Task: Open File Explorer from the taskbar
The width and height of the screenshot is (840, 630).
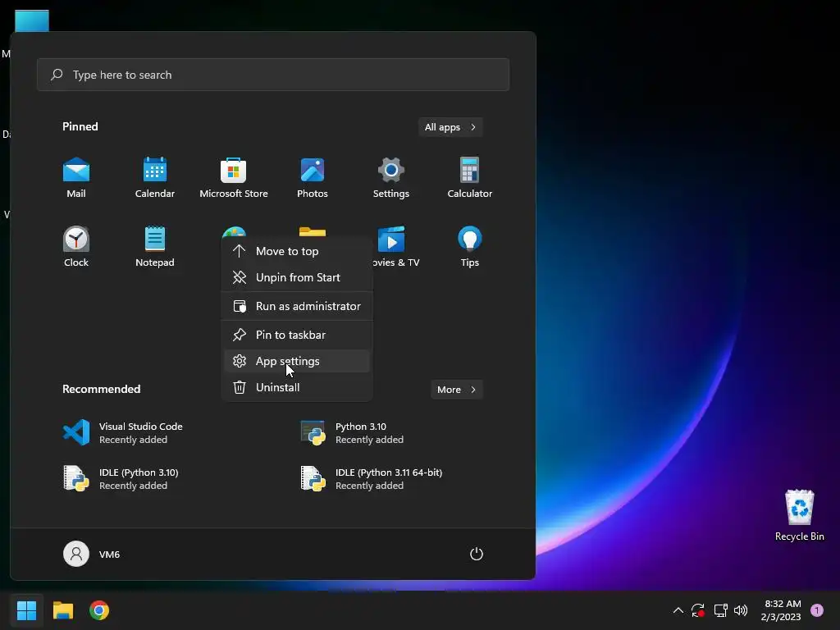Action: tap(62, 610)
